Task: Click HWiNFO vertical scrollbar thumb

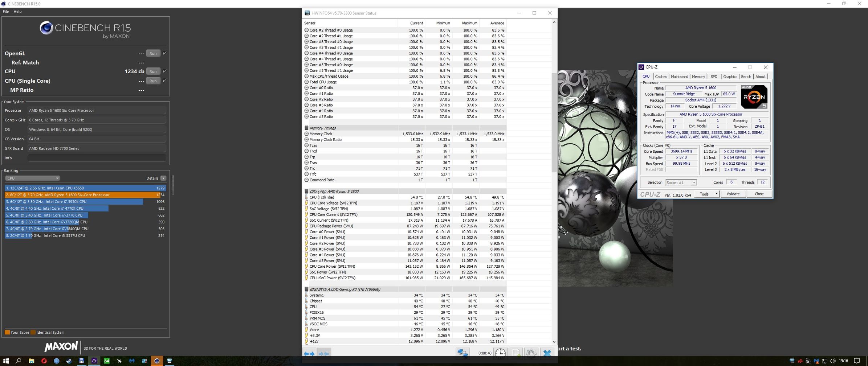Action: (554, 122)
